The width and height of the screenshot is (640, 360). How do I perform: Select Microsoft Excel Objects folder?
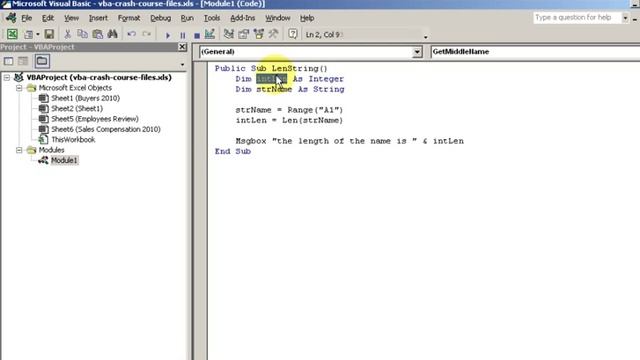point(75,88)
